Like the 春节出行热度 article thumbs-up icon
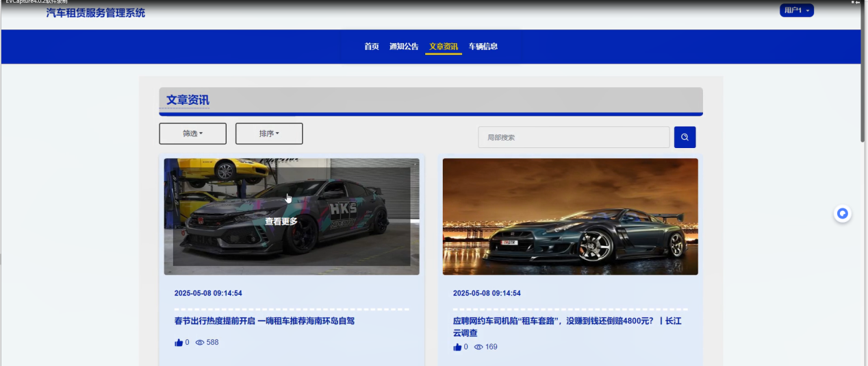Image resolution: width=868 pixels, height=366 pixels. (179, 343)
